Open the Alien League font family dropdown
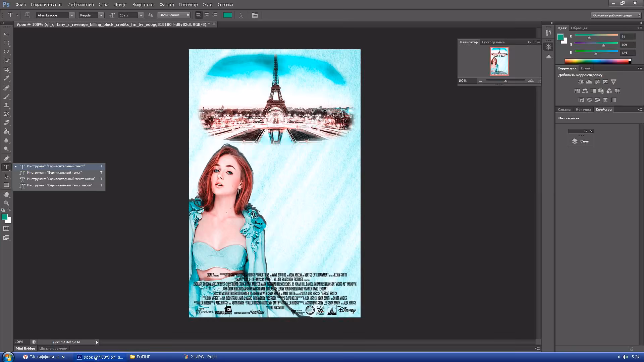Image resolution: width=644 pixels, height=362 pixels. (72, 15)
